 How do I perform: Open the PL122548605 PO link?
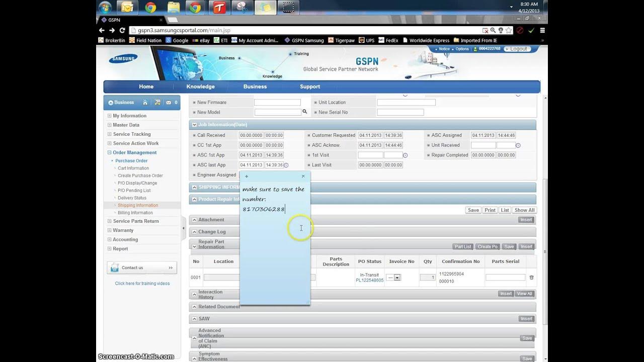tap(369, 281)
